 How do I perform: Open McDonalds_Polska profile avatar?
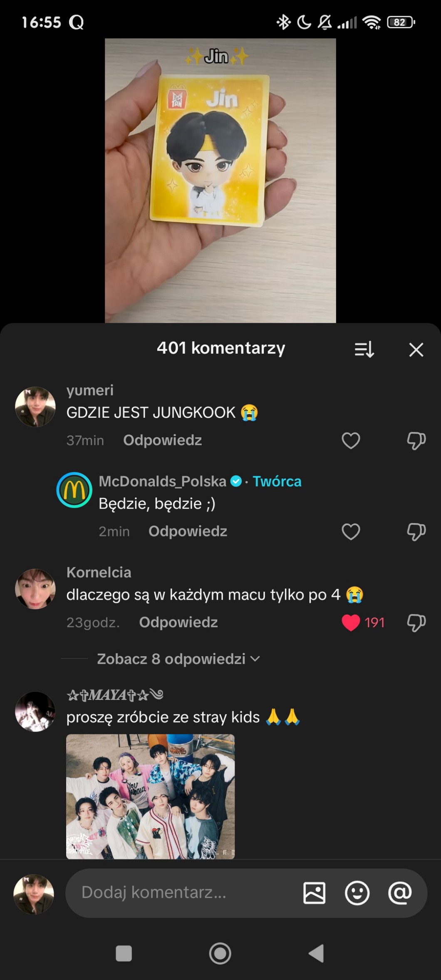tap(74, 490)
